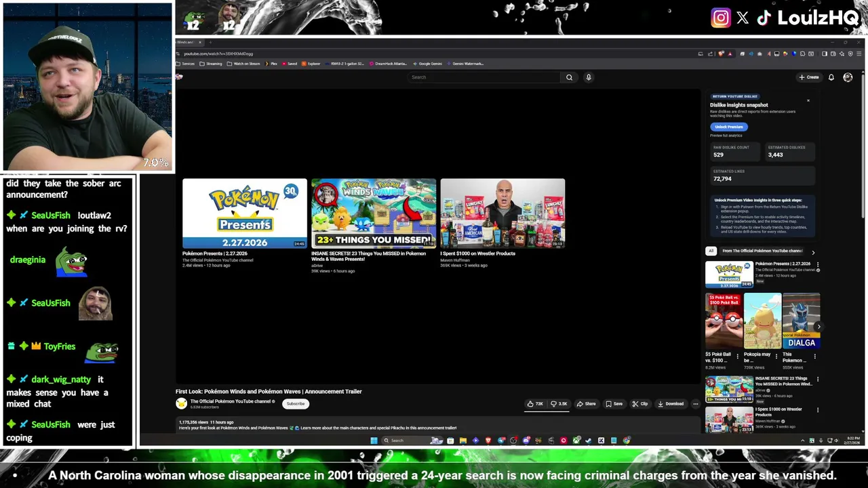Open sidebar I Spent $1000 on Wrestler video
This screenshot has width=868, height=488.
(729, 420)
